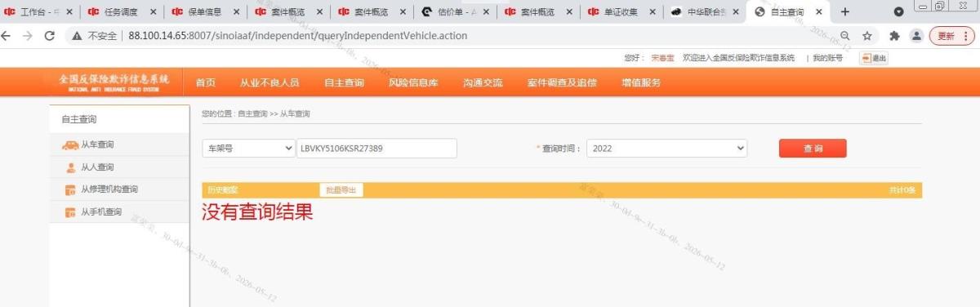Click the red 查询 button
Screen dimensions: 980x307
click(813, 149)
